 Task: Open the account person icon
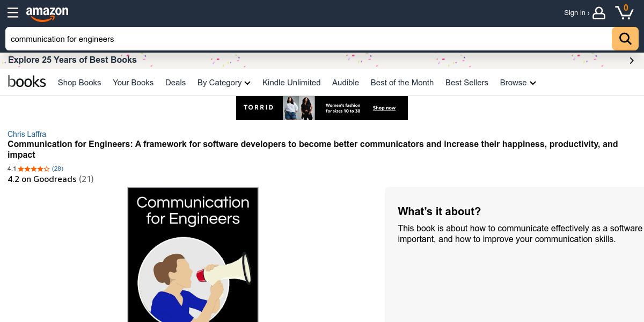coord(599,13)
